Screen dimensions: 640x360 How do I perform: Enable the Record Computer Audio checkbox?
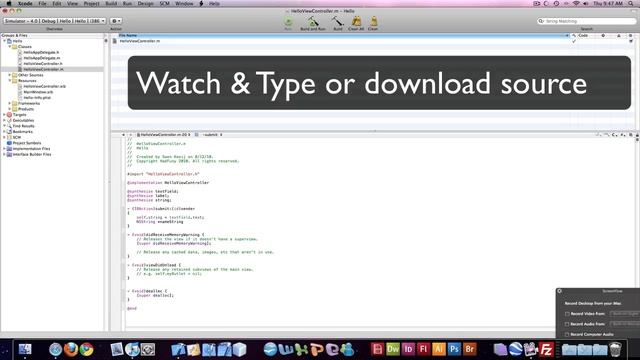click(567, 334)
